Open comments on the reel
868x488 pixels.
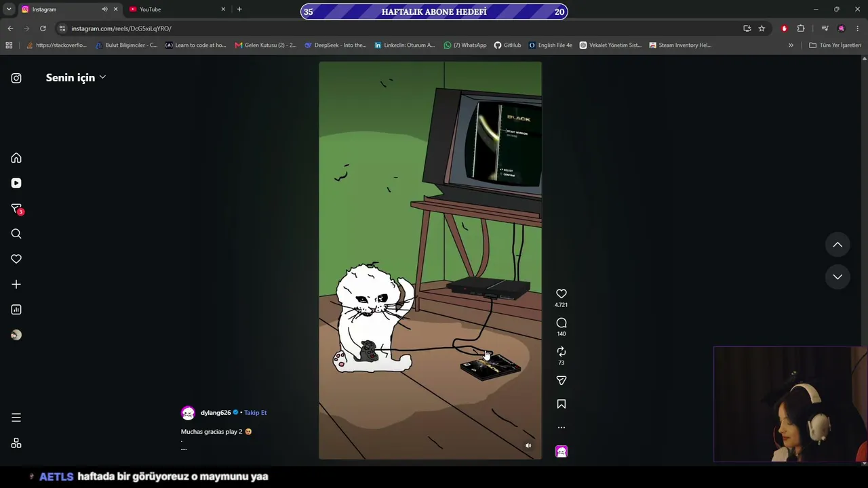[x=561, y=323]
